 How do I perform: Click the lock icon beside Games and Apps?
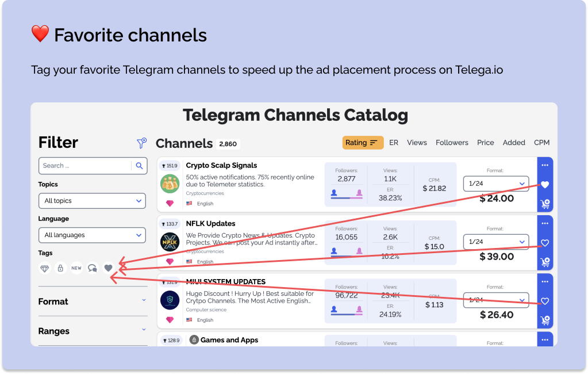tap(194, 340)
